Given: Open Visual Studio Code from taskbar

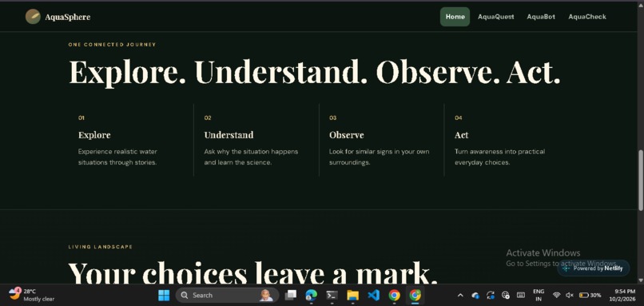Looking at the screenshot, I should [x=373, y=295].
